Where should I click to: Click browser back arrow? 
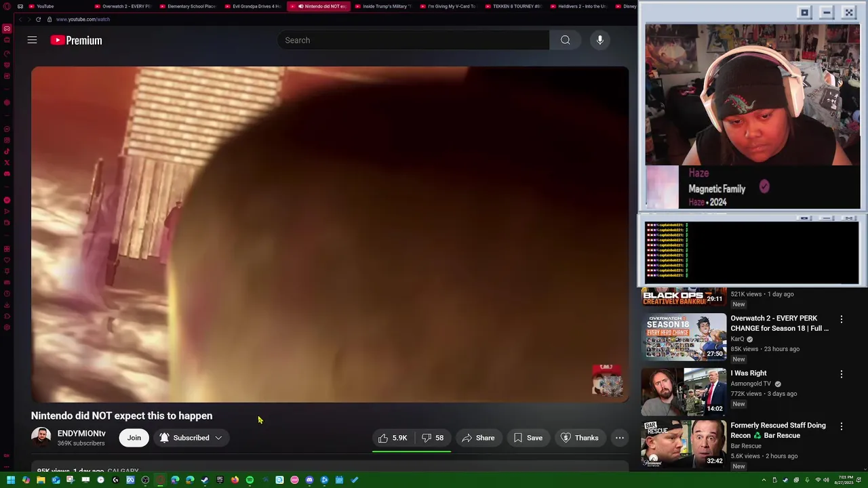[20, 19]
